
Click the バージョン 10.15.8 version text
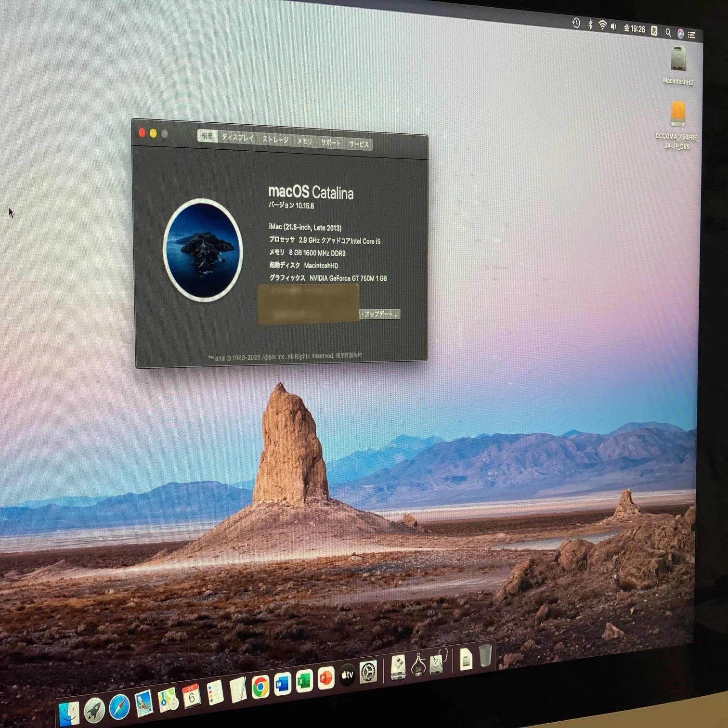point(291,205)
